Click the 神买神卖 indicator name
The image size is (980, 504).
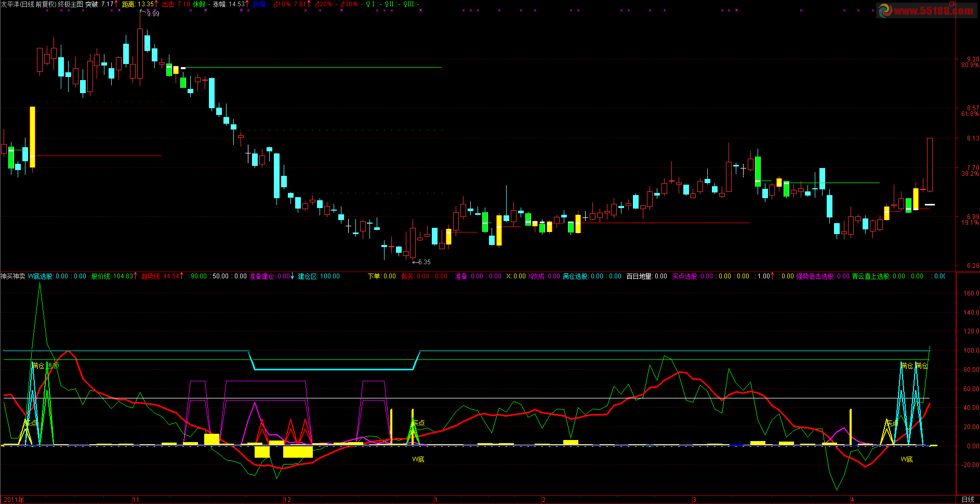13,276
